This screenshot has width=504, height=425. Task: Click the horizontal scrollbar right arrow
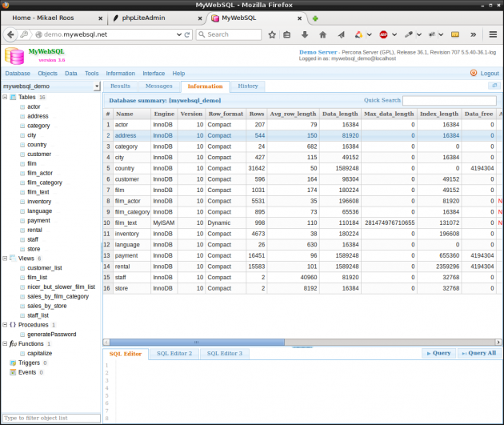pos(498,342)
